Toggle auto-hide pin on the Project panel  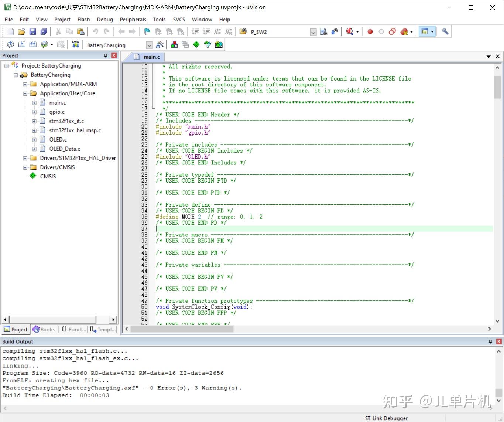click(x=105, y=55)
